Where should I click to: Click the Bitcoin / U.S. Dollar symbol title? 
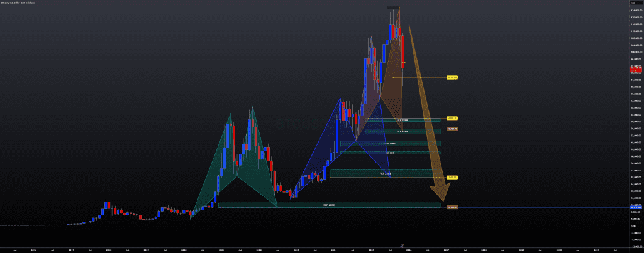(19, 3)
